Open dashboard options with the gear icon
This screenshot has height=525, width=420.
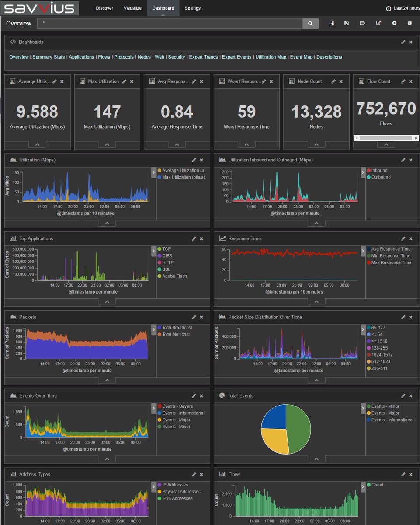tap(409, 23)
